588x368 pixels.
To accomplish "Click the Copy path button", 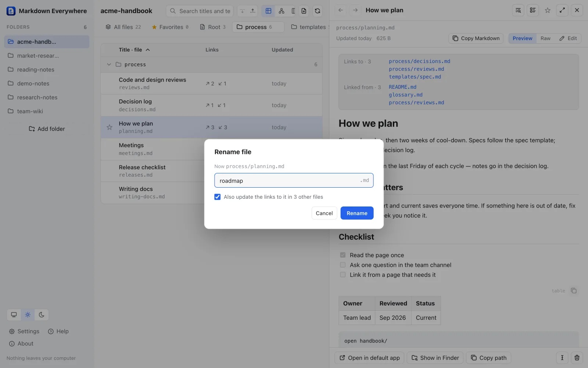I will tap(489, 358).
